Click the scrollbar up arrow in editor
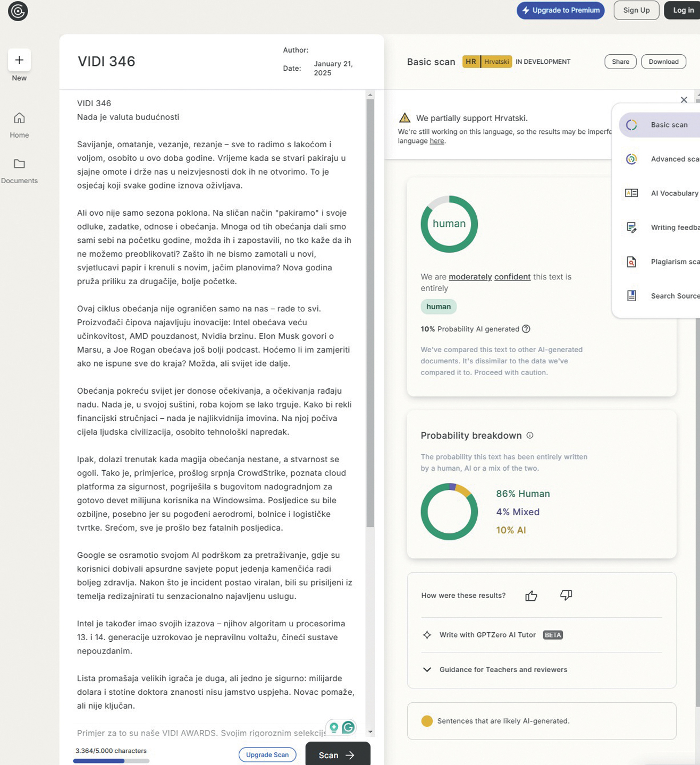The image size is (700, 765). [x=370, y=95]
